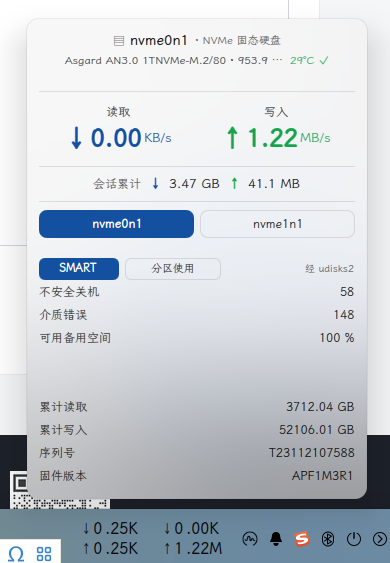Open the SMART tab
Viewport: 390px width, 563px height.
[x=79, y=269]
